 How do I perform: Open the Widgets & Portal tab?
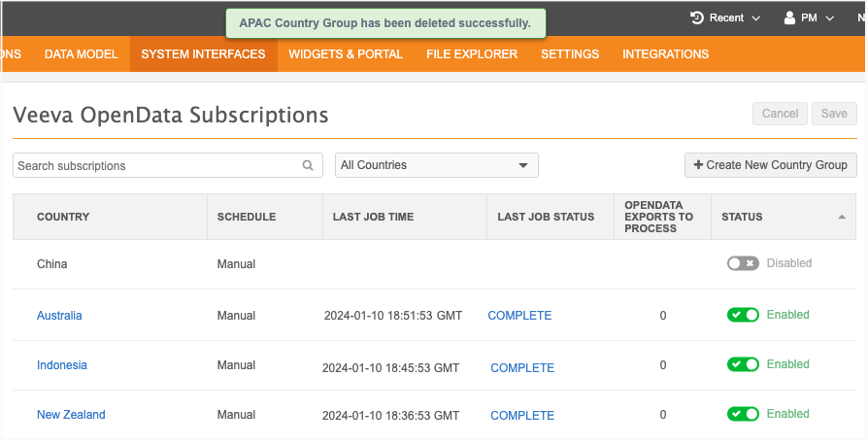click(346, 54)
